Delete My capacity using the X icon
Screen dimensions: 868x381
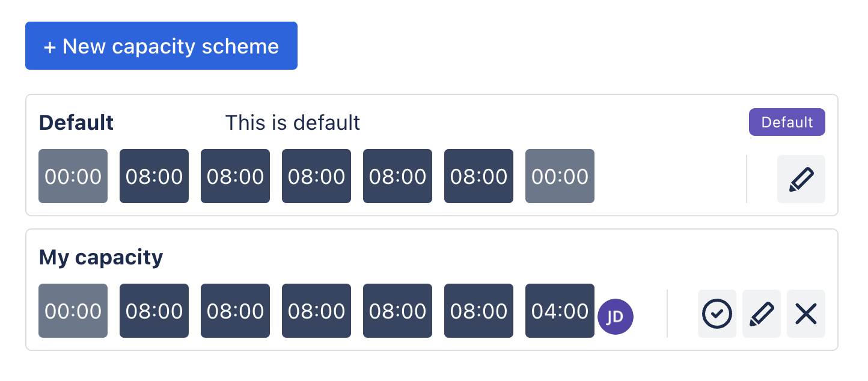806,314
